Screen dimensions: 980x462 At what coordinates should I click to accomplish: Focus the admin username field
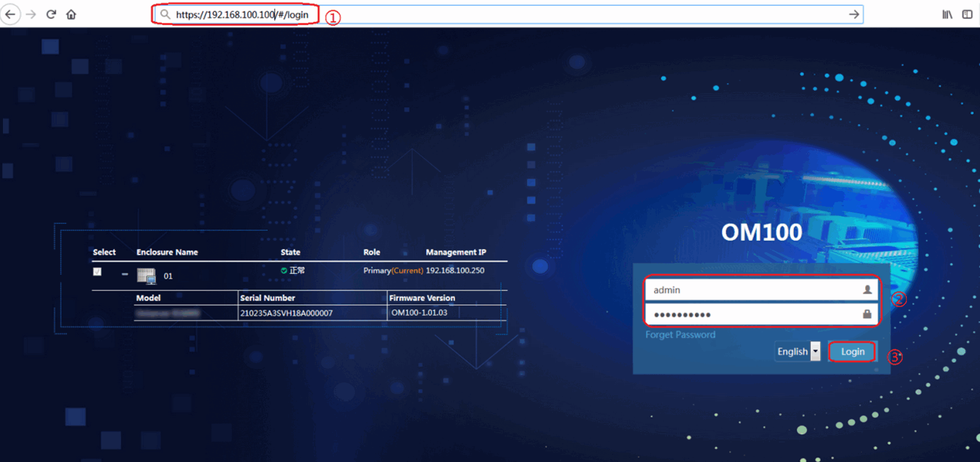click(x=761, y=289)
